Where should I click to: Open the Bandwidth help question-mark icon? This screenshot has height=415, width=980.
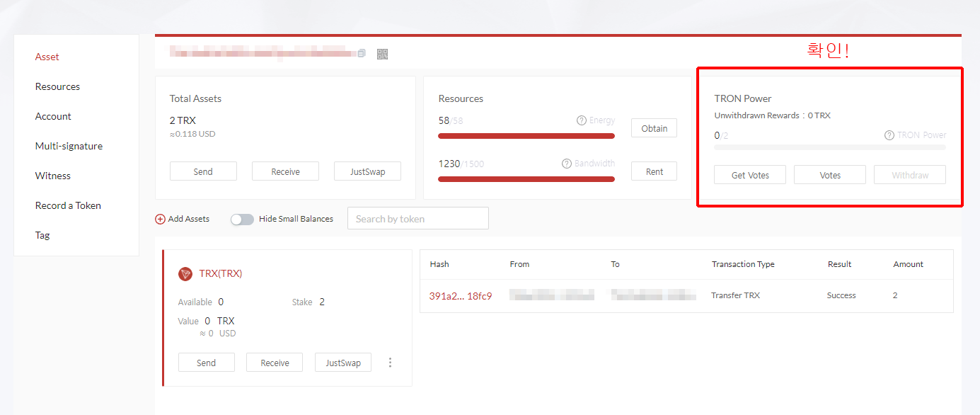(x=567, y=164)
